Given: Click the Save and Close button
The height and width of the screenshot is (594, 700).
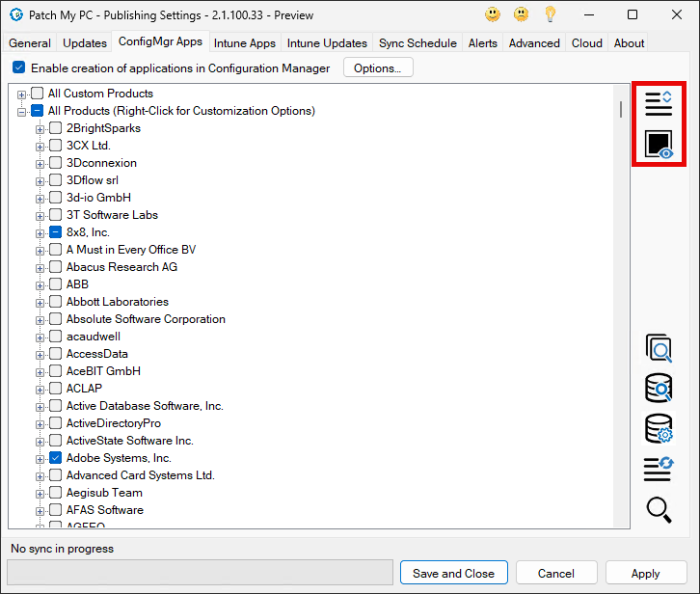Looking at the screenshot, I should [x=453, y=573].
